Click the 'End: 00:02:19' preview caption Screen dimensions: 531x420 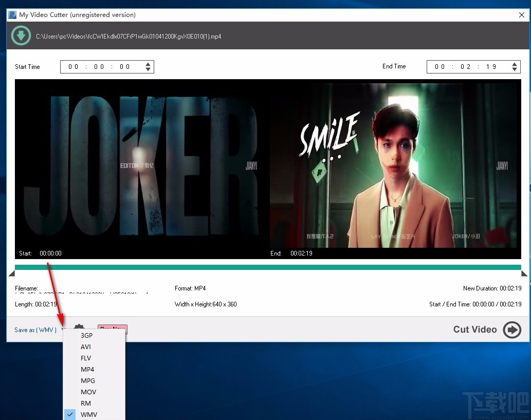pos(291,253)
